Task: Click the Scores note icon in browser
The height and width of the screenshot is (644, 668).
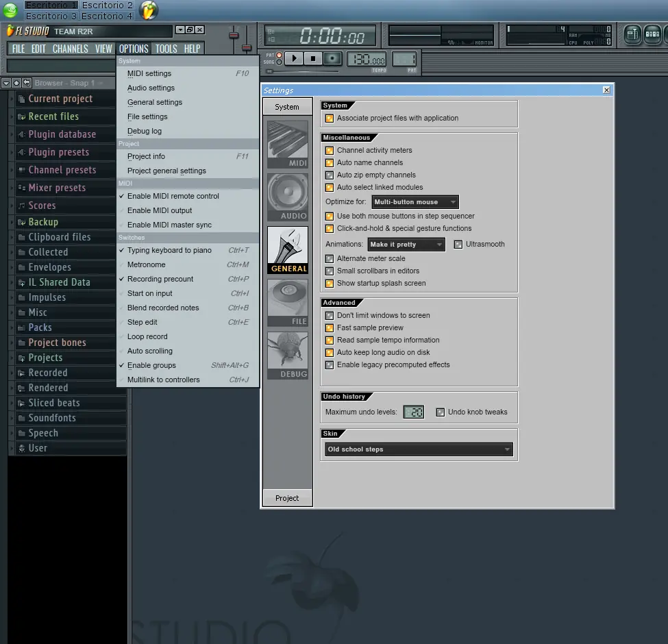Action: pyautogui.click(x=22, y=206)
